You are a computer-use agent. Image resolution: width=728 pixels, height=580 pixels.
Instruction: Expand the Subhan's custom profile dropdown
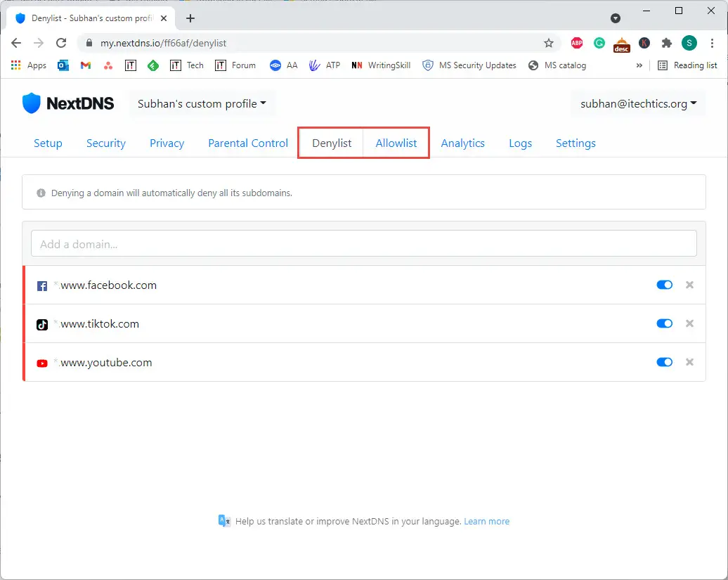coord(202,103)
